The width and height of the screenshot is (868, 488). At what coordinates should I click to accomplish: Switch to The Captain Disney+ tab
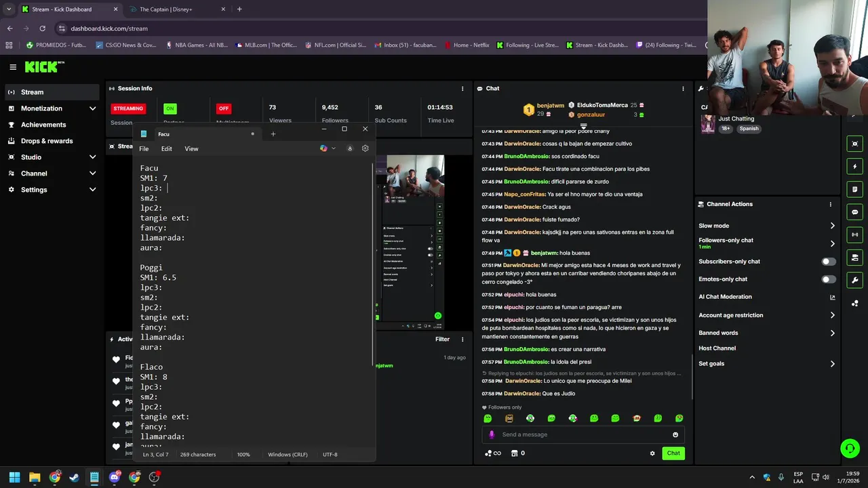(178, 9)
